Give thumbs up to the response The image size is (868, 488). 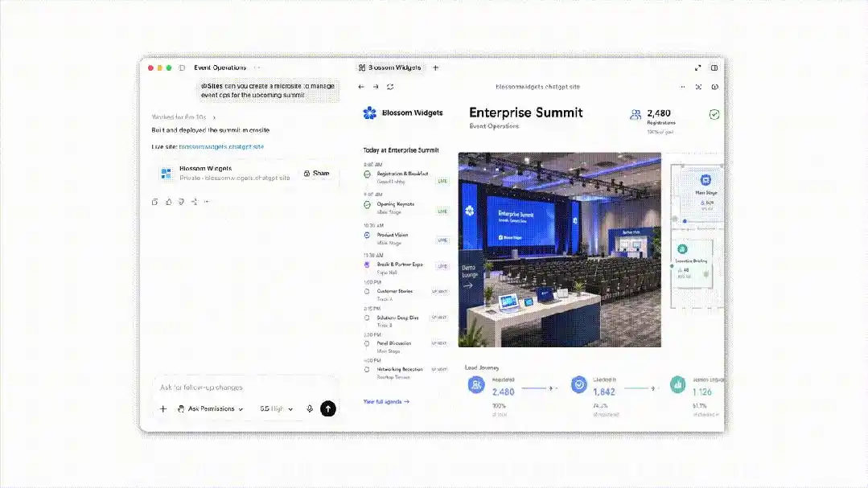(x=168, y=202)
